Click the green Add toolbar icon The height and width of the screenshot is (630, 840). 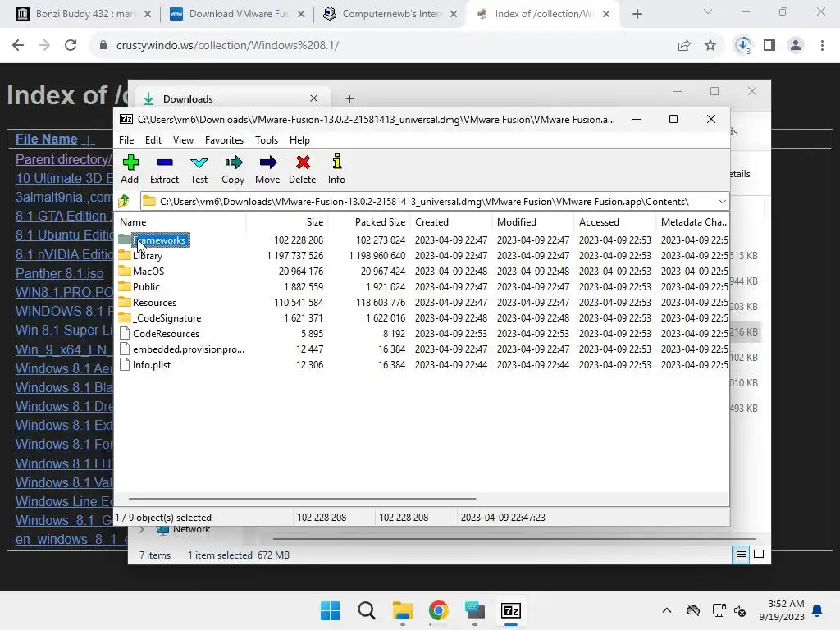[130, 162]
